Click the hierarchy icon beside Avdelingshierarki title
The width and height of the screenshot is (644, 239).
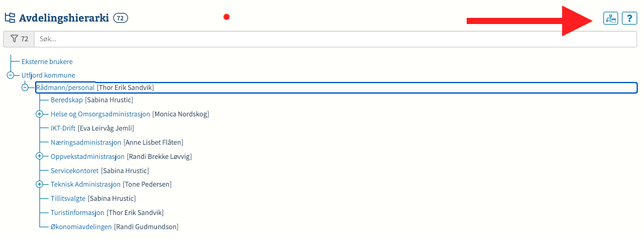pos(10,18)
